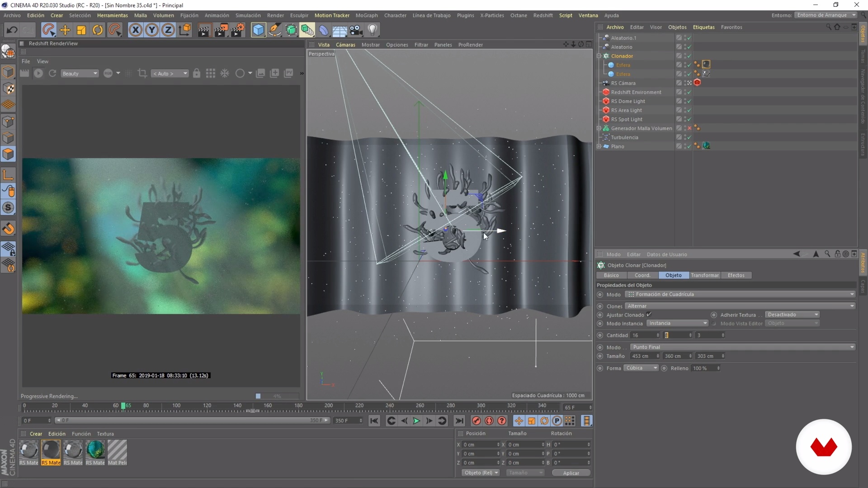Add a Floor environment object
This screenshot has width=868, height=488.
coord(340,30)
